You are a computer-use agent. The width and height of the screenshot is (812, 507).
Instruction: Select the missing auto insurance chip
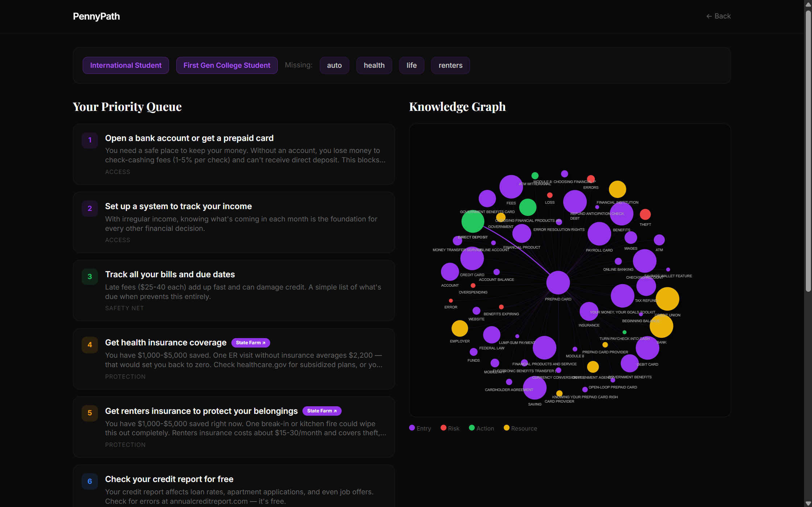pyautogui.click(x=334, y=65)
